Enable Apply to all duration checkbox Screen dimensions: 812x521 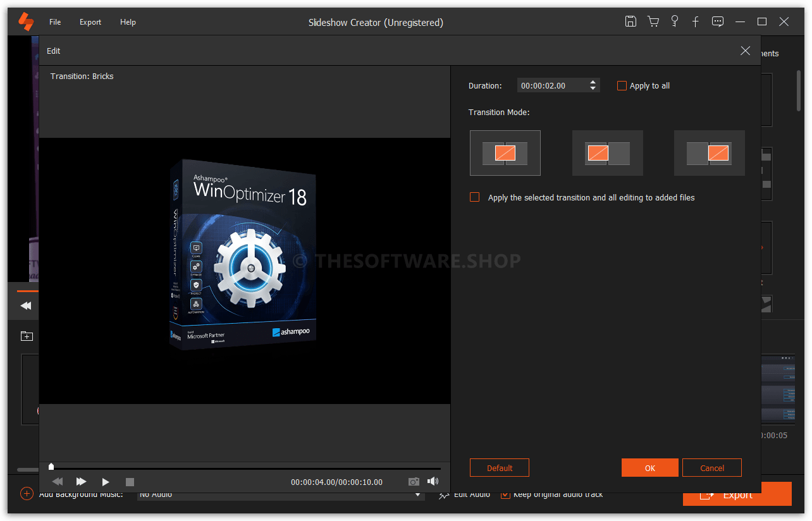pyautogui.click(x=622, y=85)
